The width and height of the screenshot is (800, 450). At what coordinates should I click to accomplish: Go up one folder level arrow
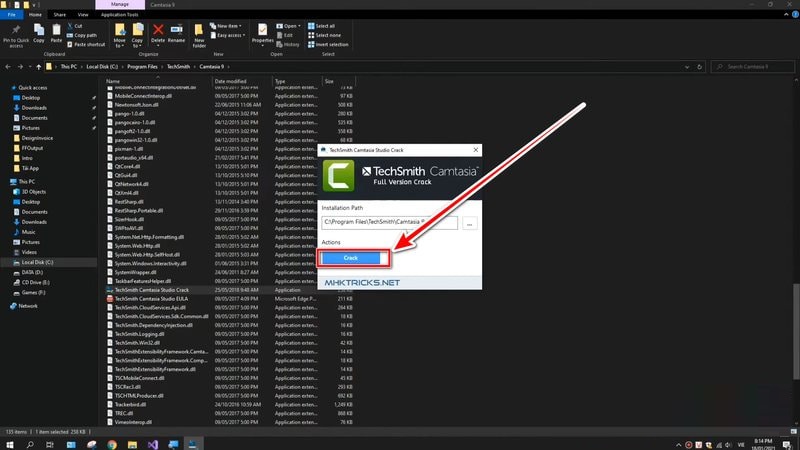point(38,67)
